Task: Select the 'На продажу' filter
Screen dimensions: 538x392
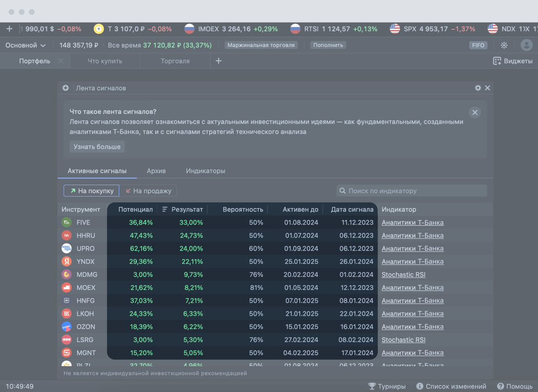Action: click(148, 191)
